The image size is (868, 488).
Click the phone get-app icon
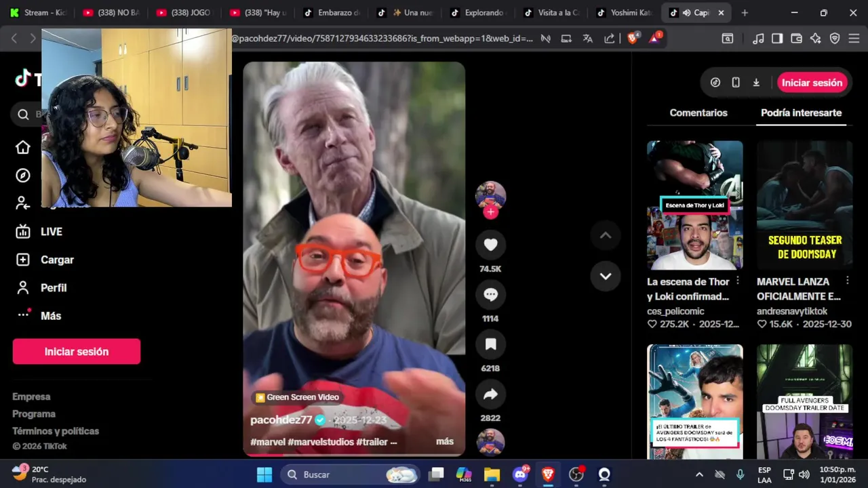pos(736,83)
